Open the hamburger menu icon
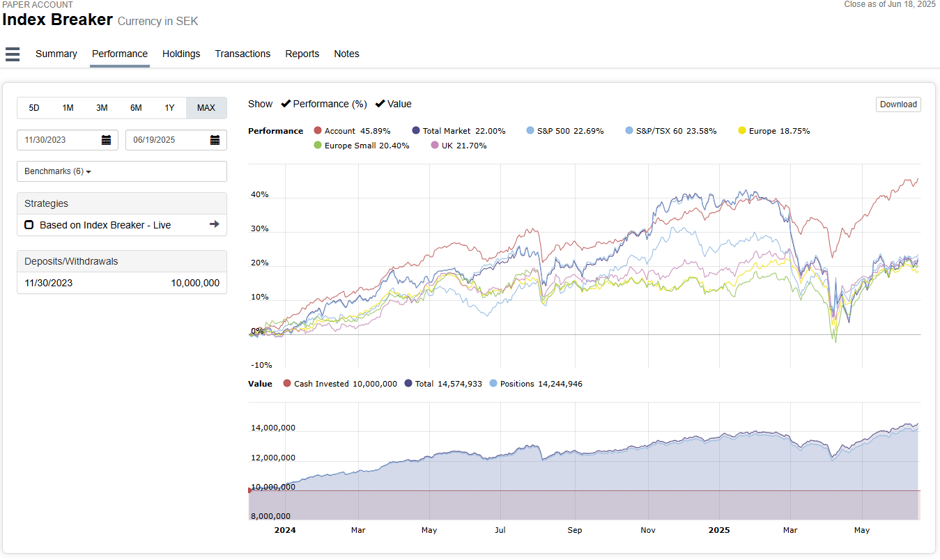Image resolution: width=940 pixels, height=560 pixels. 13,54
